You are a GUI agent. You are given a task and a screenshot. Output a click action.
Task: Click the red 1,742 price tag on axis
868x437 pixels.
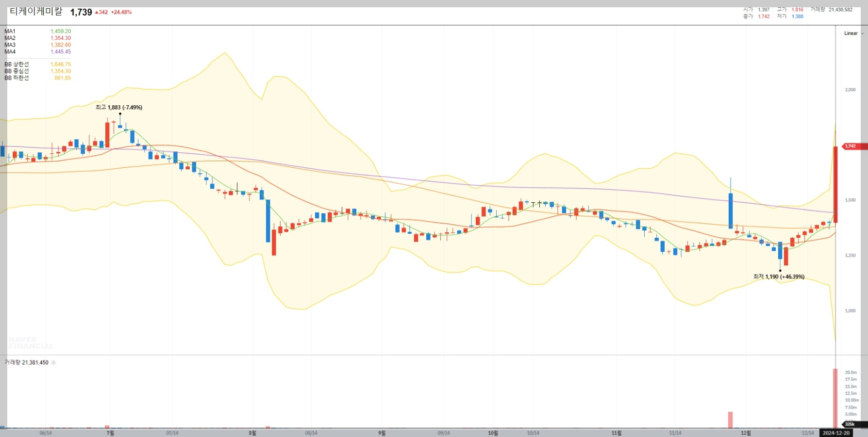click(x=854, y=146)
